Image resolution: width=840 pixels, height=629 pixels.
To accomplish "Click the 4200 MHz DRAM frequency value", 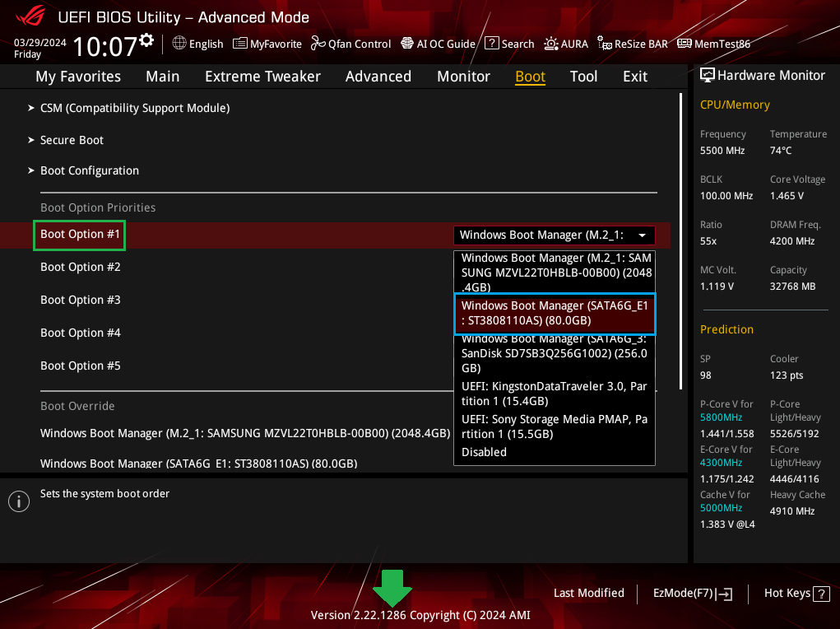I will [791, 241].
